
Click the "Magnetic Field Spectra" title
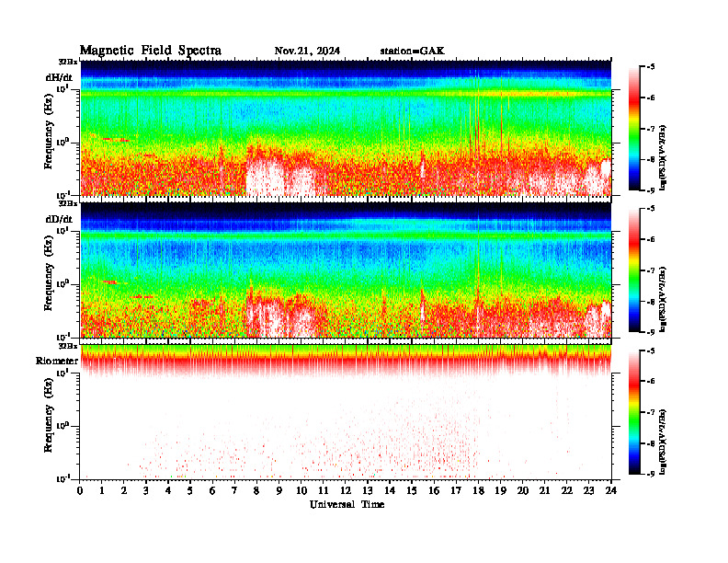[x=151, y=51]
